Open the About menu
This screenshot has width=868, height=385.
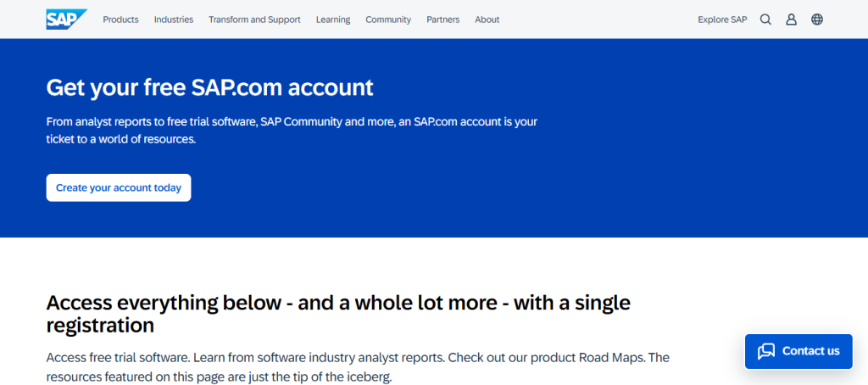[487, 20]
